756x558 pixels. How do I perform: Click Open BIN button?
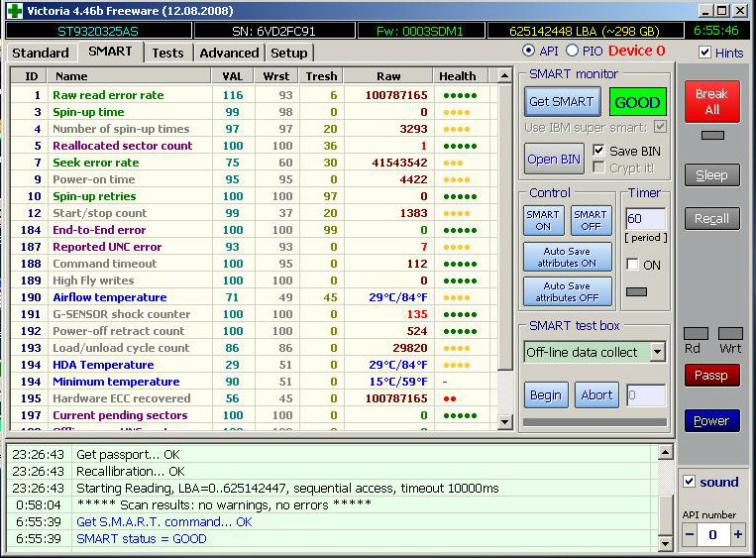coord(555,160)
